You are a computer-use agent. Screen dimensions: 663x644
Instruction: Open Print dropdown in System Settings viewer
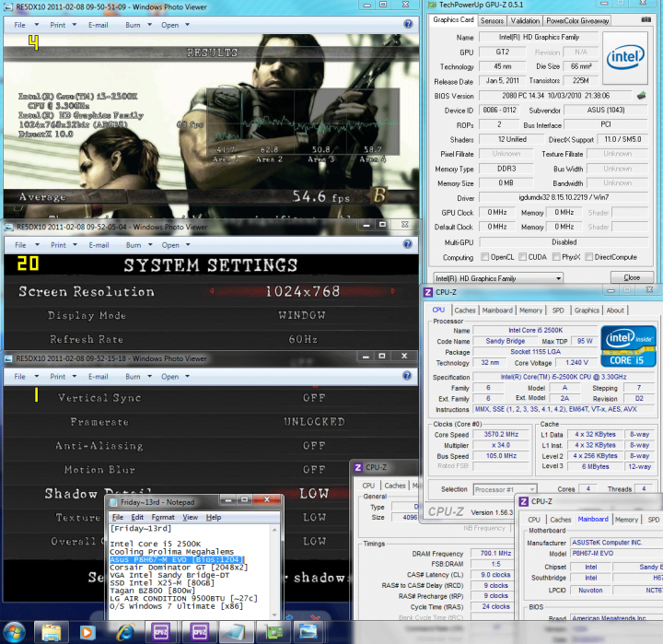pos(64,245)
